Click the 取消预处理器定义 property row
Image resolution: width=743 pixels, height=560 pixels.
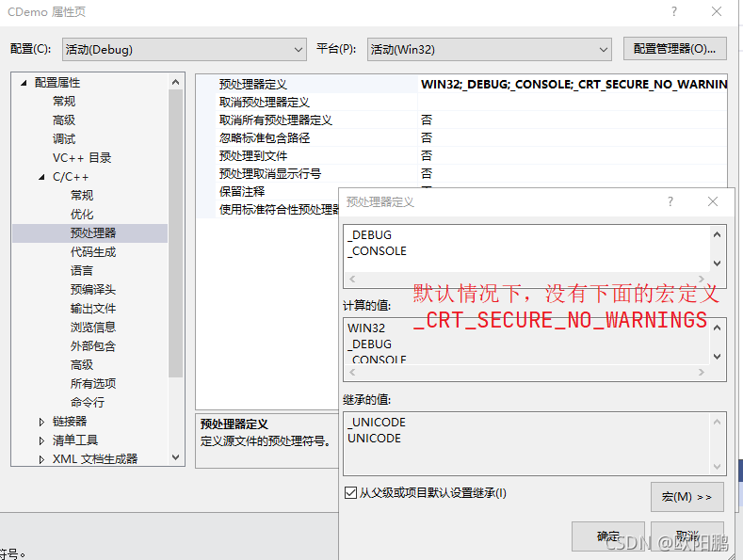pos(462,102)
